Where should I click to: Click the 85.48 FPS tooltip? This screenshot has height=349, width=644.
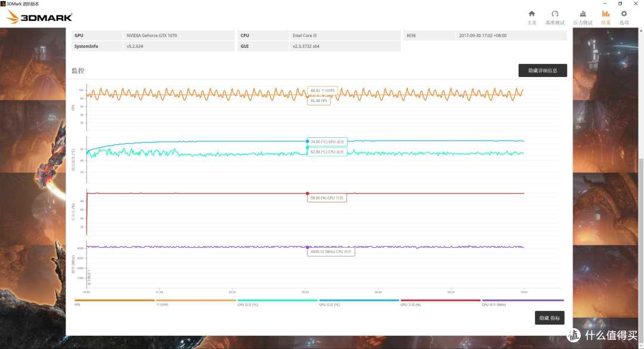point(318,101)
